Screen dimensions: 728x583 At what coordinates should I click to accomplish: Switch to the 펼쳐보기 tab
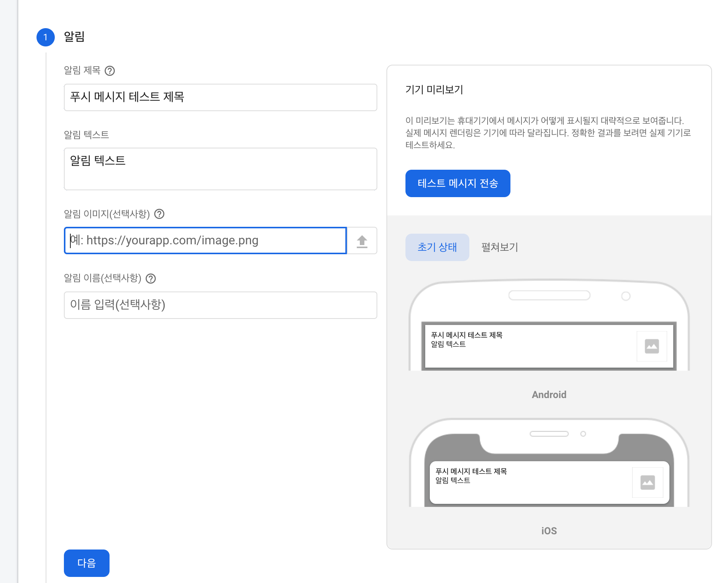click(499, 247)
